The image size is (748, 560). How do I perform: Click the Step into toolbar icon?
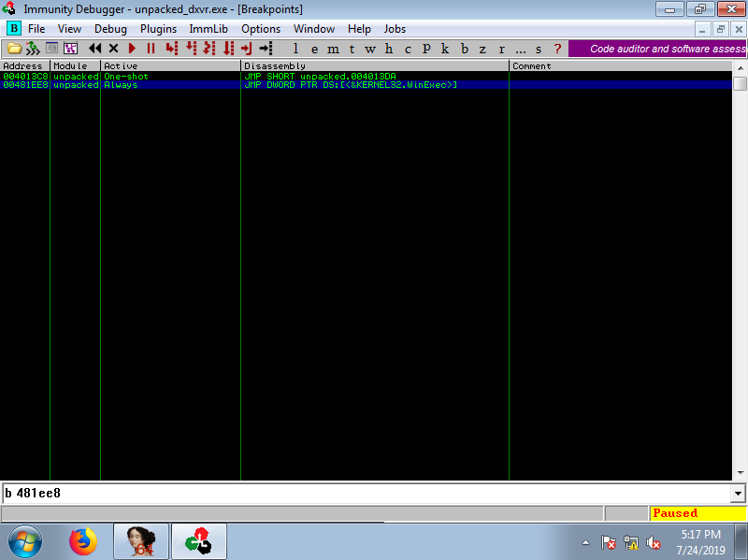[172, 49]
